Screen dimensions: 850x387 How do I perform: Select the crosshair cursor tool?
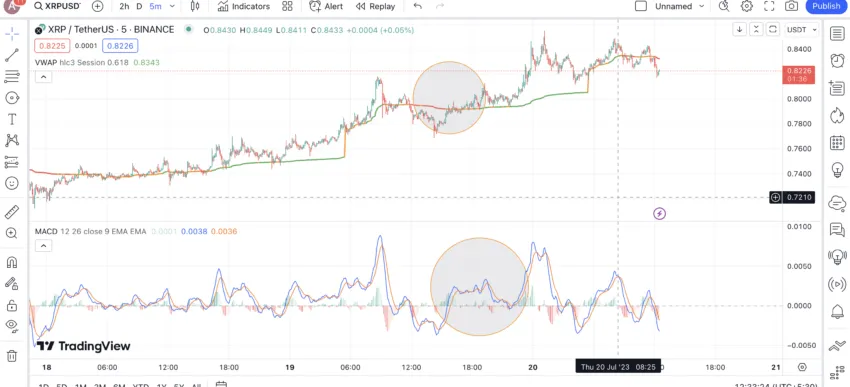point(12,34)
